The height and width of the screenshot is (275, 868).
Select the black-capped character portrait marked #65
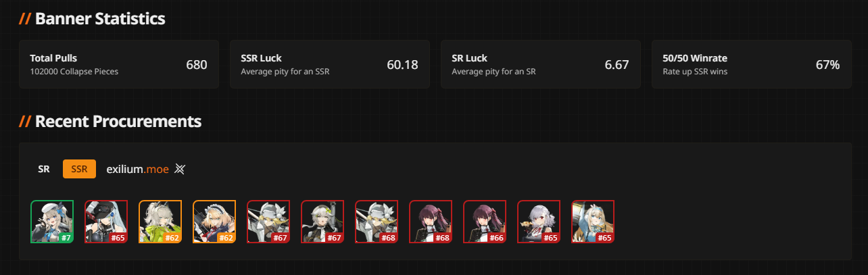[106, 222]
